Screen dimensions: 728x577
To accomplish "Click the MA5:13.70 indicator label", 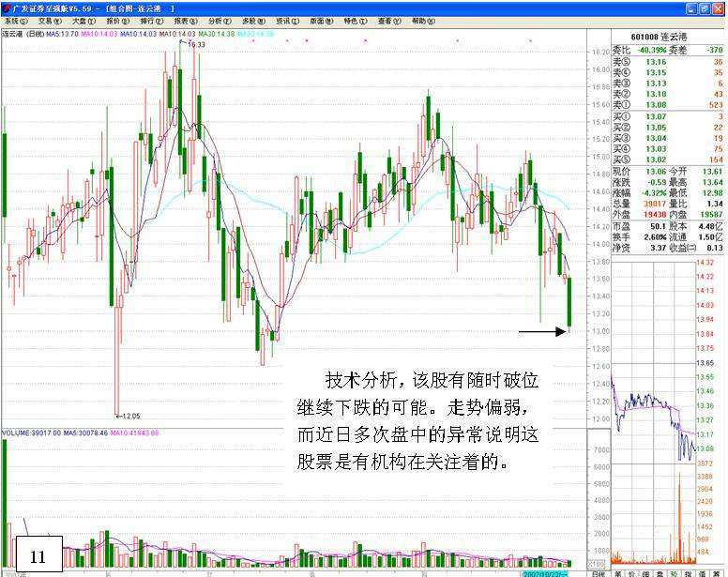I will (62, 34).
